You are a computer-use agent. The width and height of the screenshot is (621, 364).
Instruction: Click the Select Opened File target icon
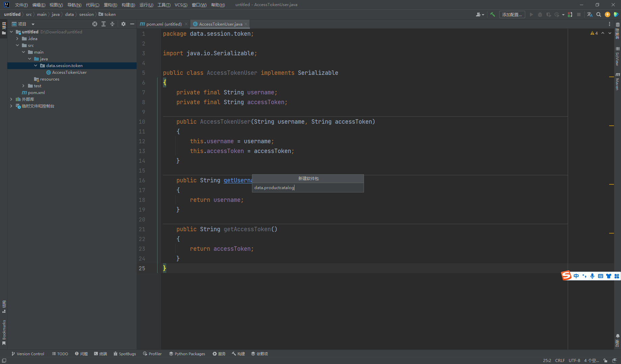click(95, 24)
